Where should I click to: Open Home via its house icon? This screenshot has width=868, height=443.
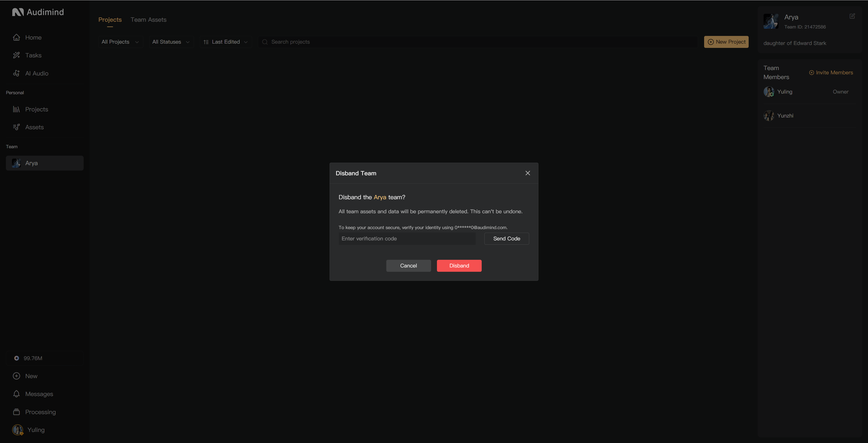[x=17, y=37]
